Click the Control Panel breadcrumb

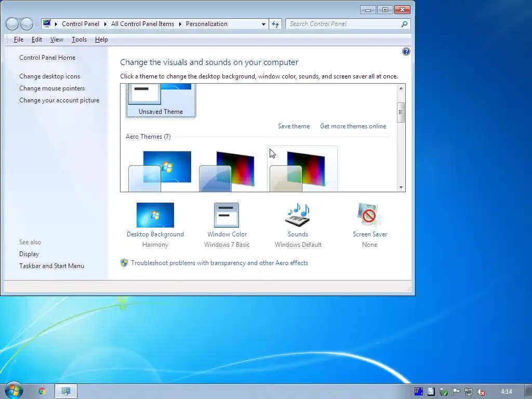[x=81, y=24]
